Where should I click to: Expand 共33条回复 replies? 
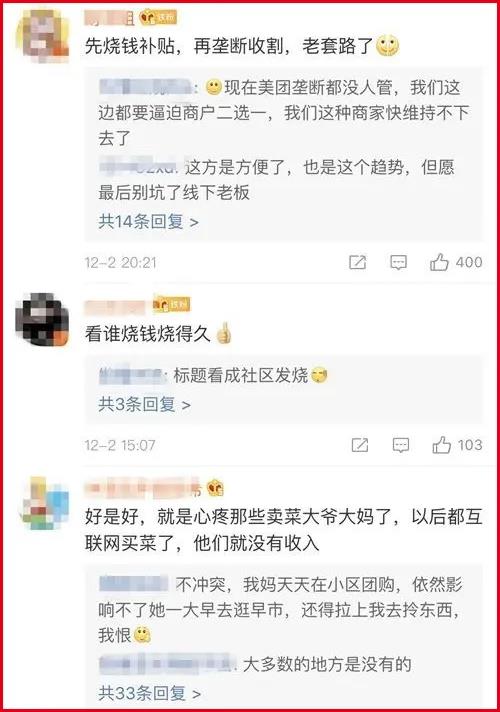(x=149, y=693)
